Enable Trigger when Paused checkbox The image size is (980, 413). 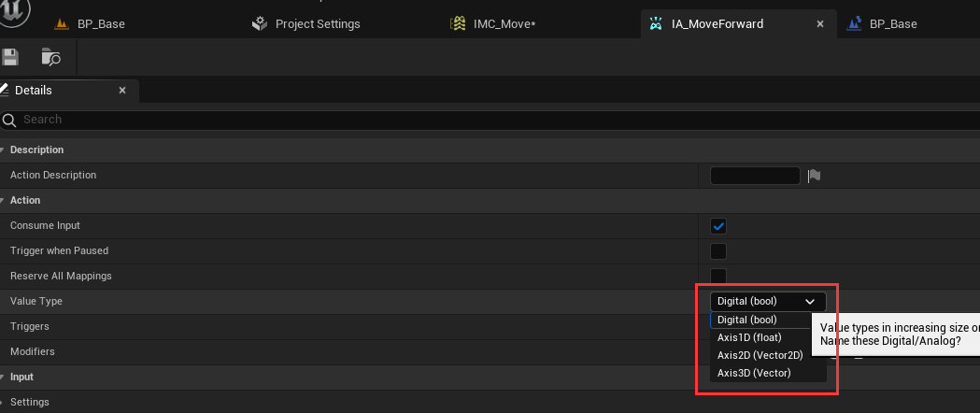coord(718,250)
